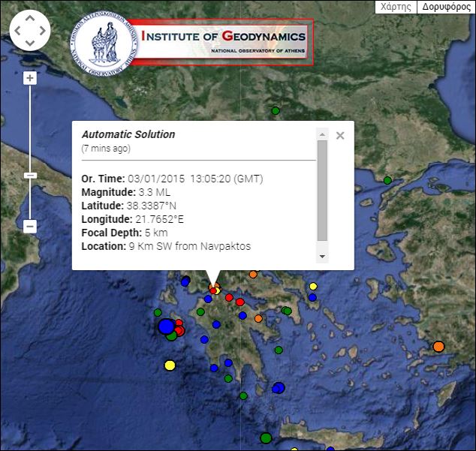Click the popup's vertical scrollbar thumb
The height and width of the screenshot is (451, 476).
click(322, 191)
